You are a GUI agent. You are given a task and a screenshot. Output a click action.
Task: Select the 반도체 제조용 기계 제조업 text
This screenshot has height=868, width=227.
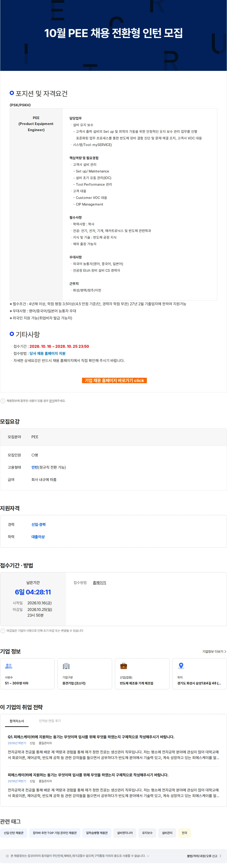pos(137,683)
